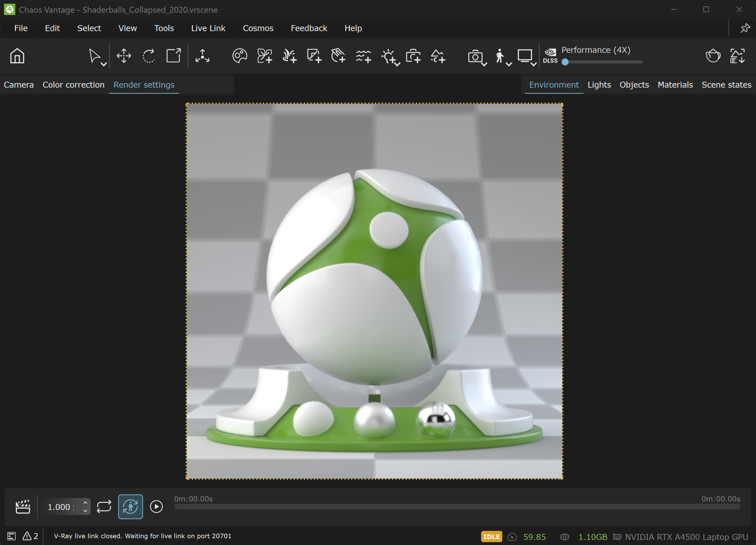Switch to the Scene states tab
Image resolution: width=756 pixels, height=545 pixels.
tap(727, 85)
